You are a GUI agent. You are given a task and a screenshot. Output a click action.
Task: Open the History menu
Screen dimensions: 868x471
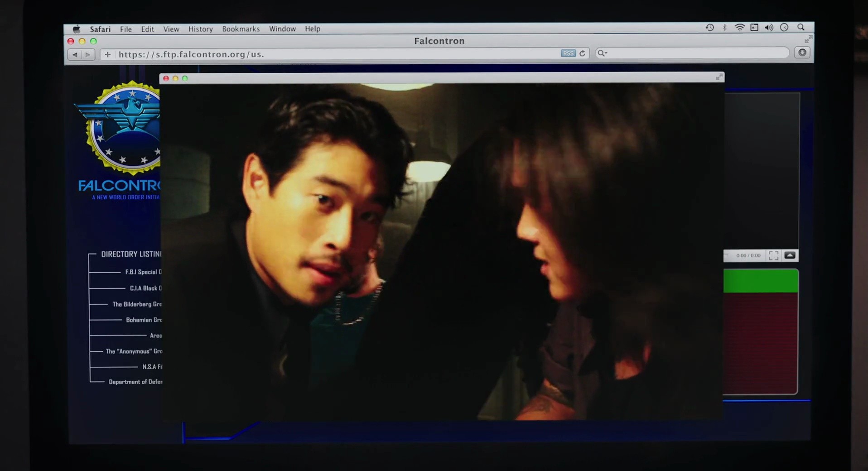[201, 29]
